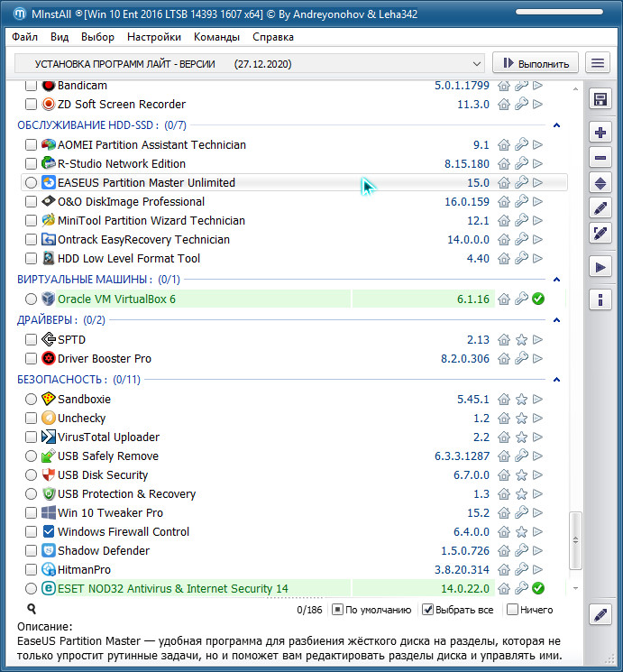Tick the Unchecky checkbox
Image resolution: width=623 pixels, height=672 pixels.
(x=31, y=418)
